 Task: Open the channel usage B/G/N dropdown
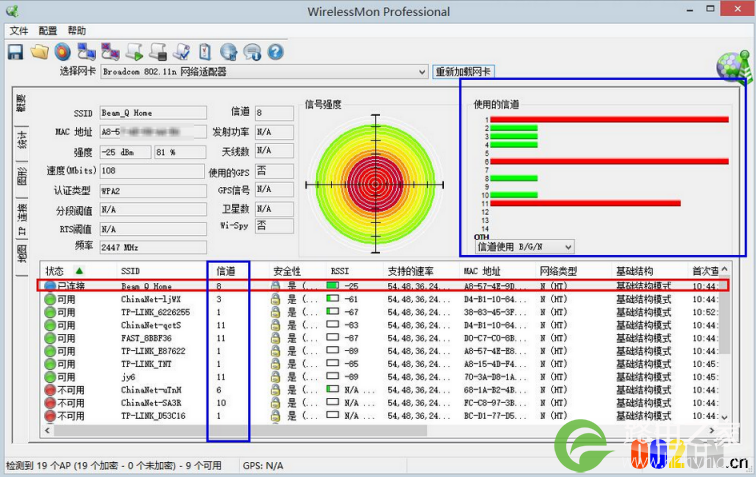[568, 247]
